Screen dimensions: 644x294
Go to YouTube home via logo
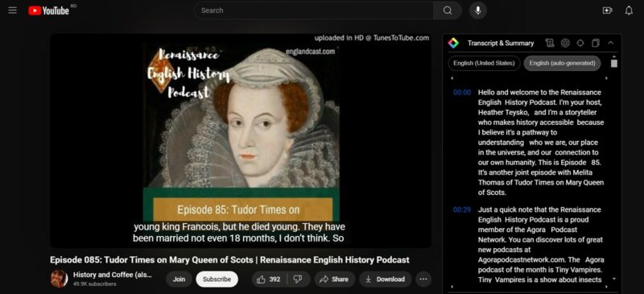coord(48,10)
